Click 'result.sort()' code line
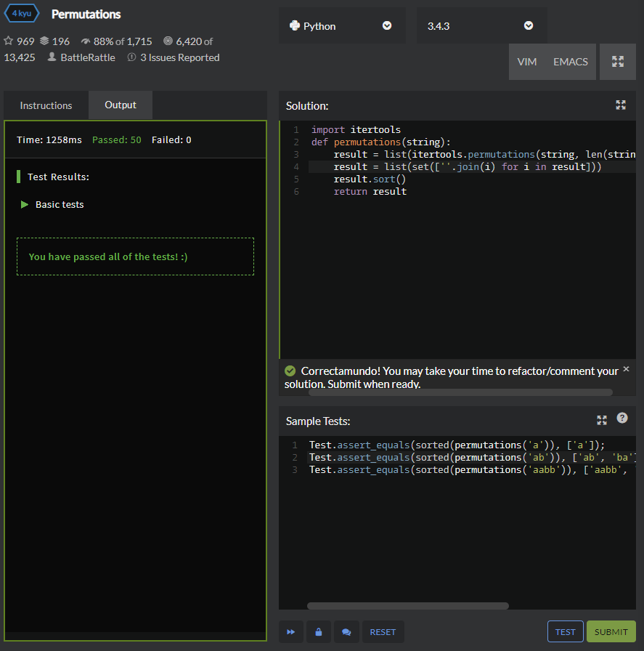Screen dimensions: 644x651 (370, 179)
